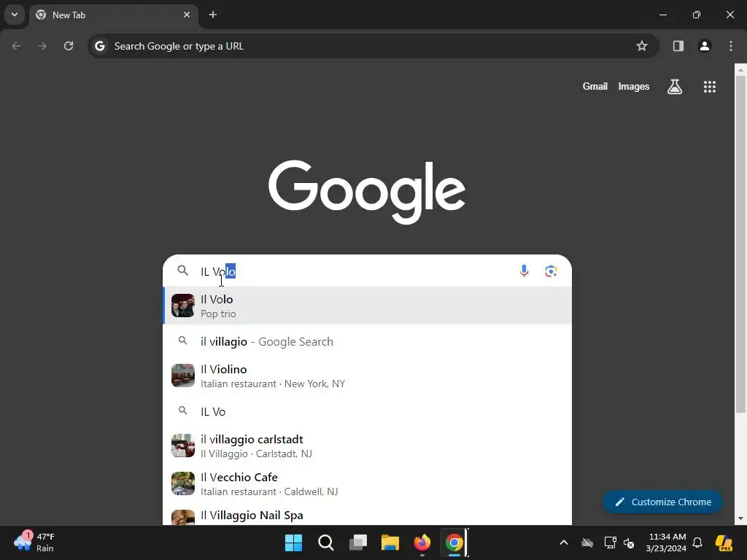Open Firefox from the taskbar

coord(422,542)
